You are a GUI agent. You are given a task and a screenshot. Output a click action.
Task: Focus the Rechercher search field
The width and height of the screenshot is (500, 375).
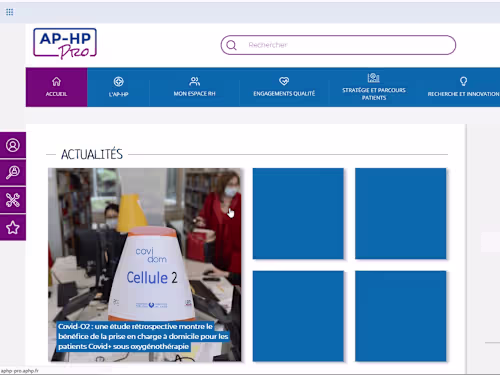338,45
